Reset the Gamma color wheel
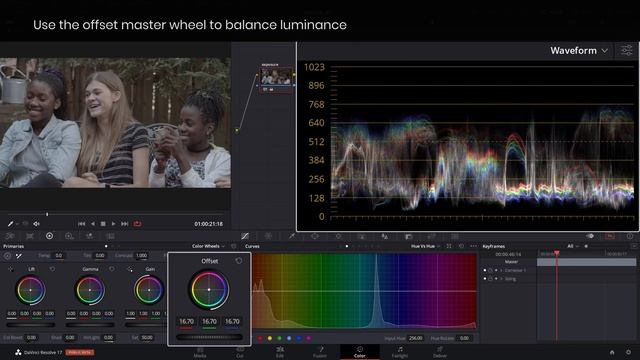The image size is (640, 360). [111, 269]
